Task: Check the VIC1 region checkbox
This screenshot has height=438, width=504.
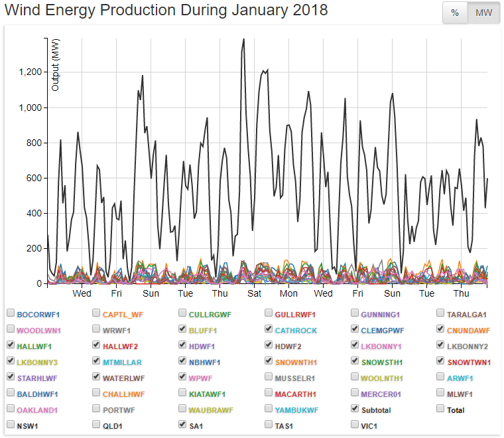Action: pos(355,425)
